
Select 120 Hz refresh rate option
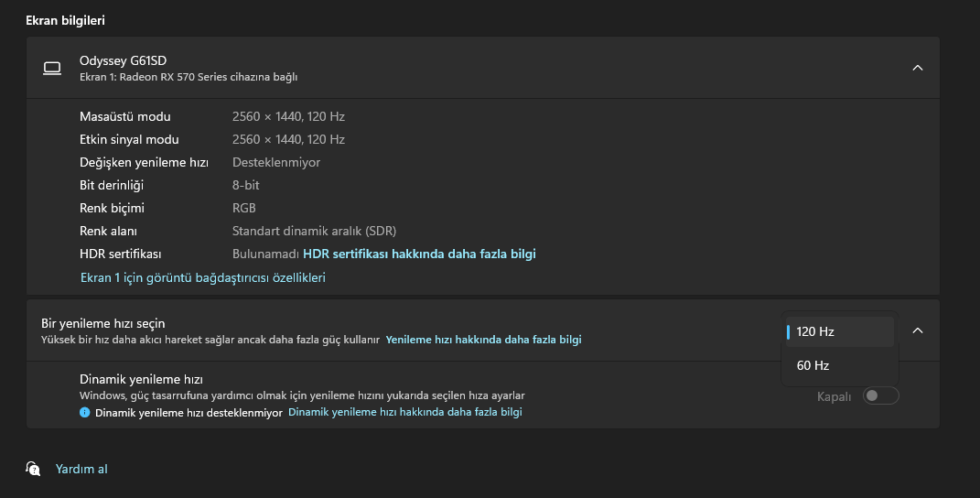840,331
